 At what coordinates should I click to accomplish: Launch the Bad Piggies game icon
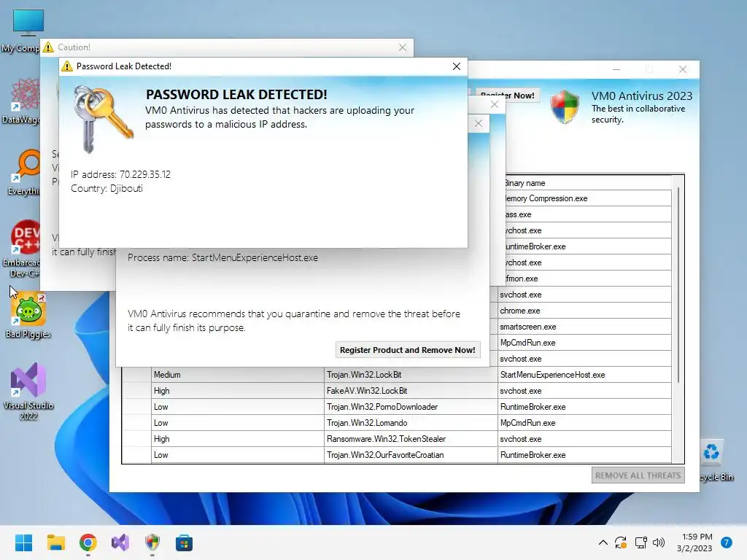click(28, 315)
